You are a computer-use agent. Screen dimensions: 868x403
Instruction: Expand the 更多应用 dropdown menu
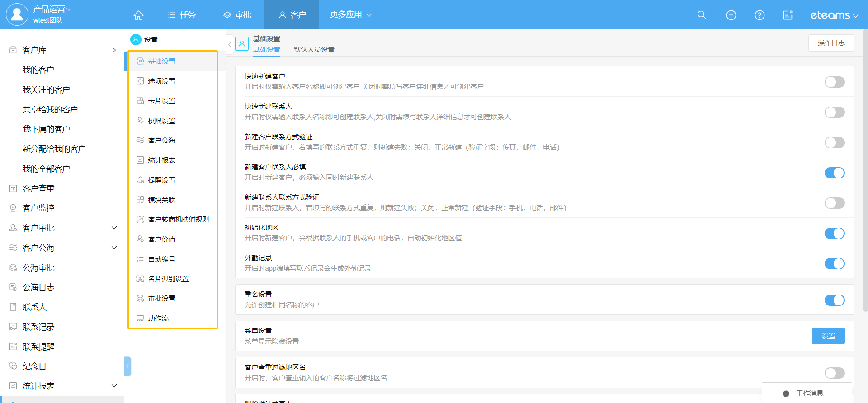350,15
